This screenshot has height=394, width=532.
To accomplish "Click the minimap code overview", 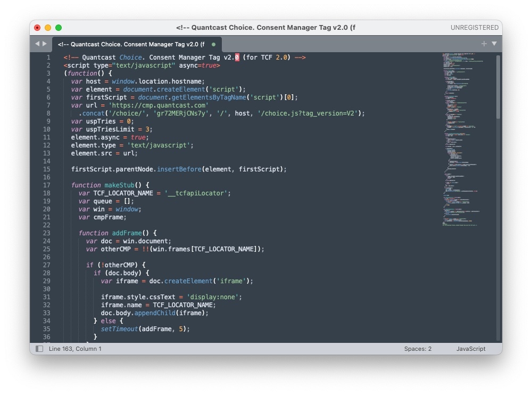I will 461,139.
